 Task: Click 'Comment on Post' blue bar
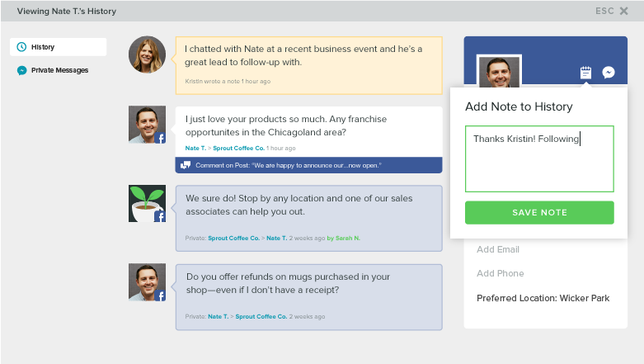[309, 165]
